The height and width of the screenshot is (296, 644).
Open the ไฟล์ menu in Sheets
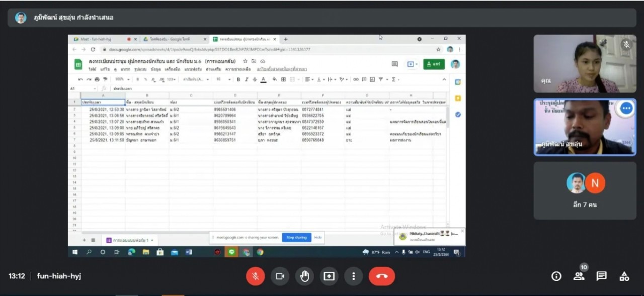click(92, 69)
